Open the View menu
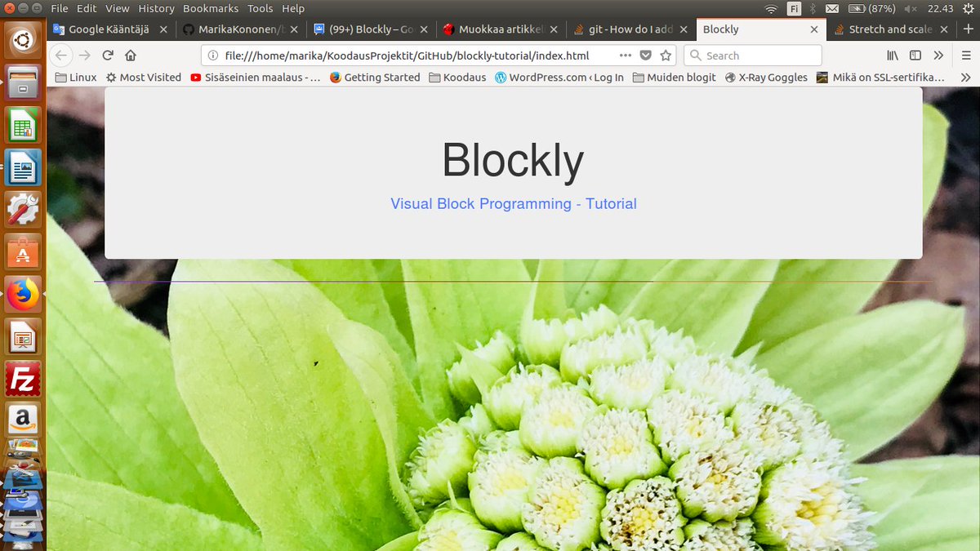Screen dimensions: 980x551 pos(118,8)
